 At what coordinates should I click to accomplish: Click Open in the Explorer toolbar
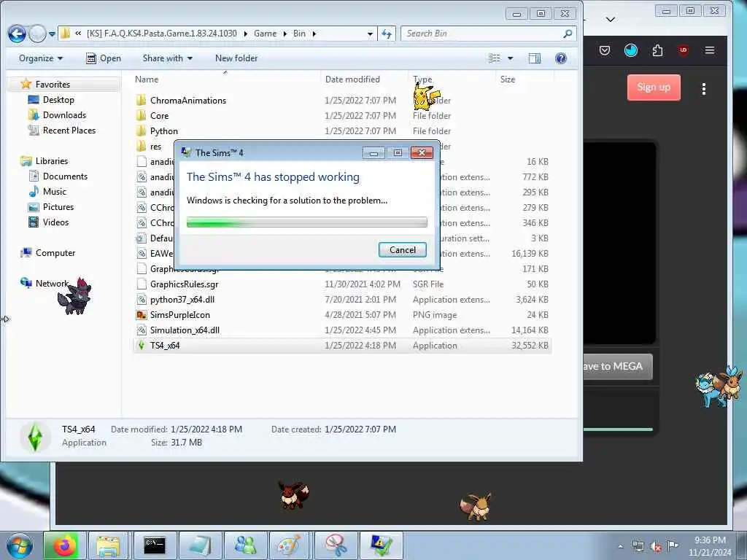pos(104,58)
